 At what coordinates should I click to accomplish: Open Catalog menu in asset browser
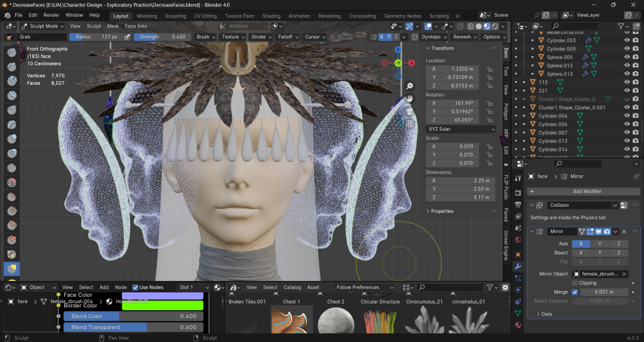click(x=292, y=287)
